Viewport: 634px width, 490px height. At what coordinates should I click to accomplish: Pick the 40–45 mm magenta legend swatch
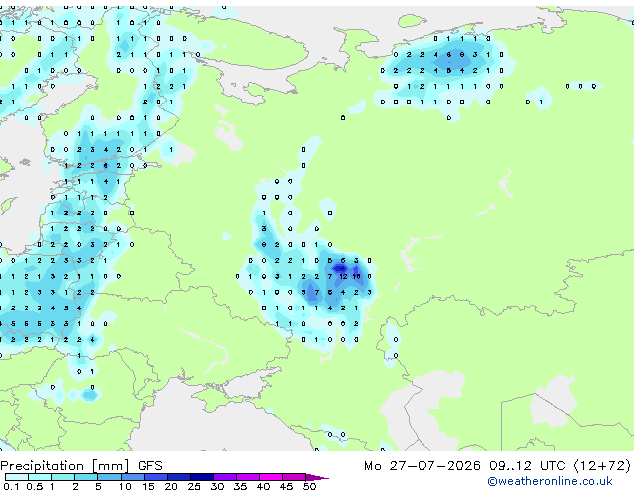pyautogui.click(x=271, y=477)
